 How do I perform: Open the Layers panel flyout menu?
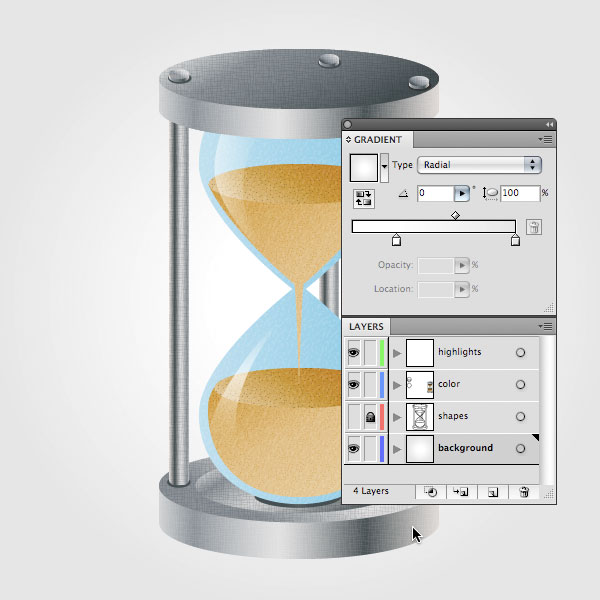(x=546, y=326)
